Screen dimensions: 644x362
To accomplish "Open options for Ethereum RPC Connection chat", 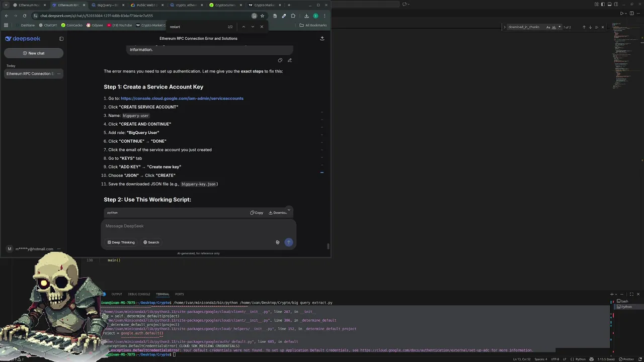I will click(59, 74).
